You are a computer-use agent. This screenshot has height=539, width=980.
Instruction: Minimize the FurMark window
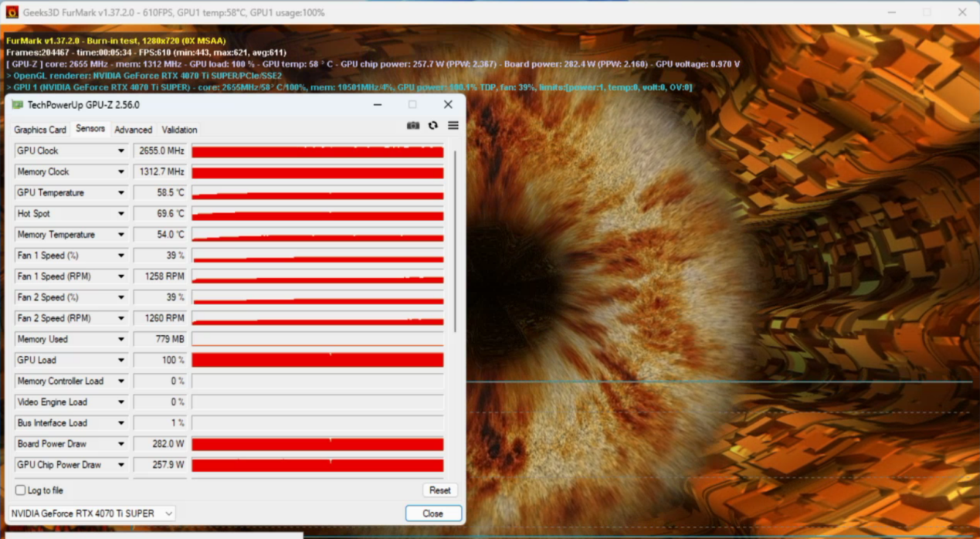892,12
